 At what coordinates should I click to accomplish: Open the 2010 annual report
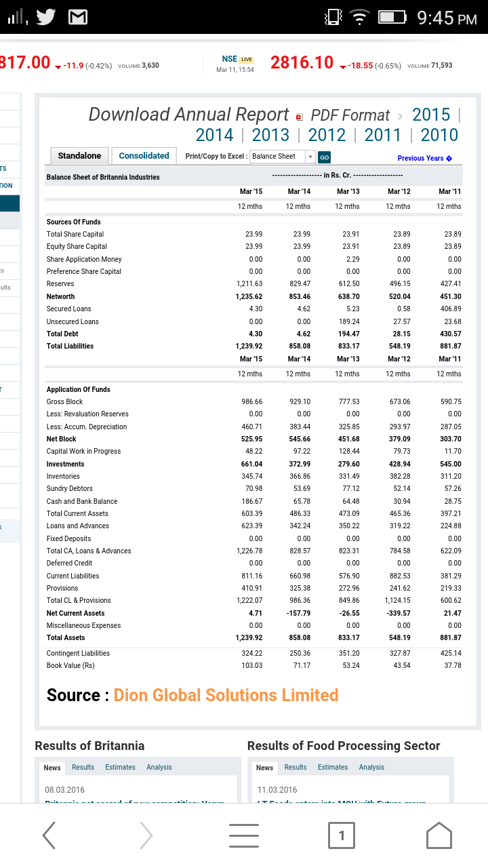click(x=439, y=135)
